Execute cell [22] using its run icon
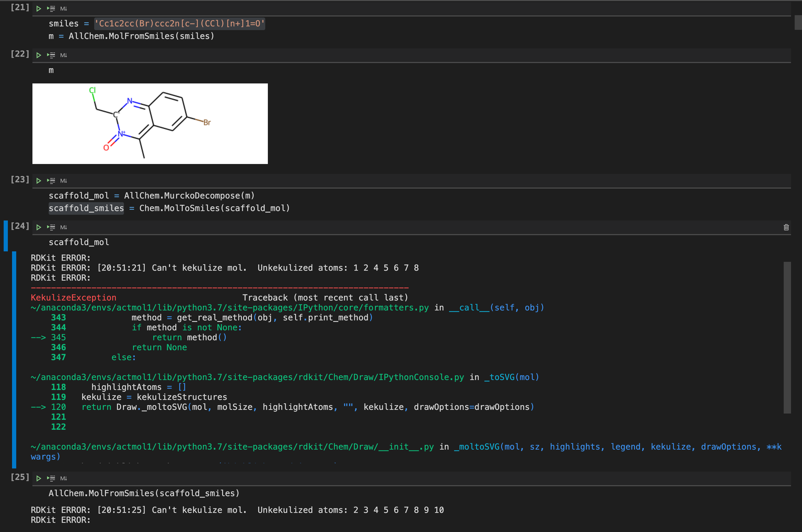This screenshot has height=532, width=802. pyautogui.click(x=38, y=55)
